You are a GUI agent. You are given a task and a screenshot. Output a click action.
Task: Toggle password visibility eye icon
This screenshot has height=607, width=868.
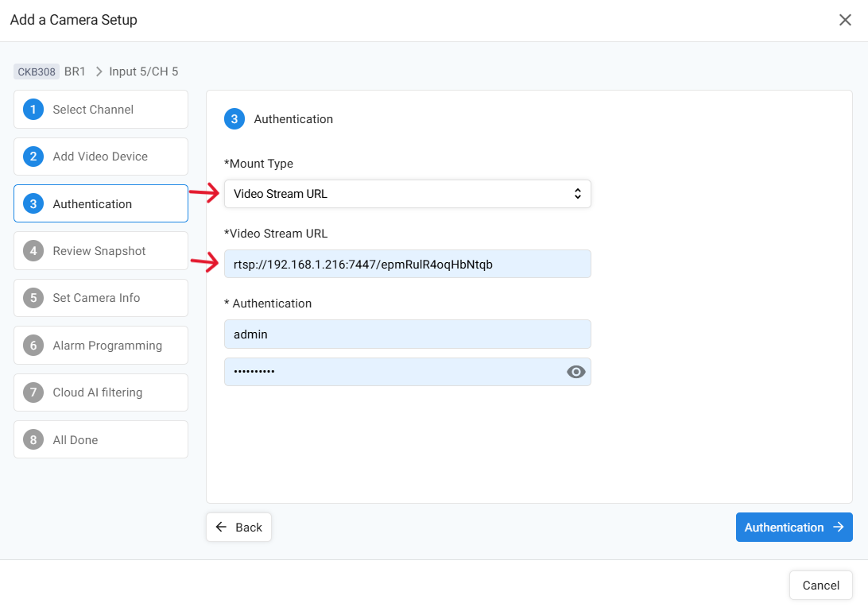575,372
